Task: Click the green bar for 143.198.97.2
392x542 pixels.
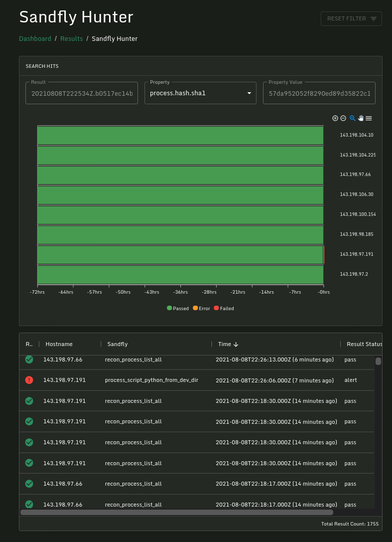Action: (x=180, y=275)
